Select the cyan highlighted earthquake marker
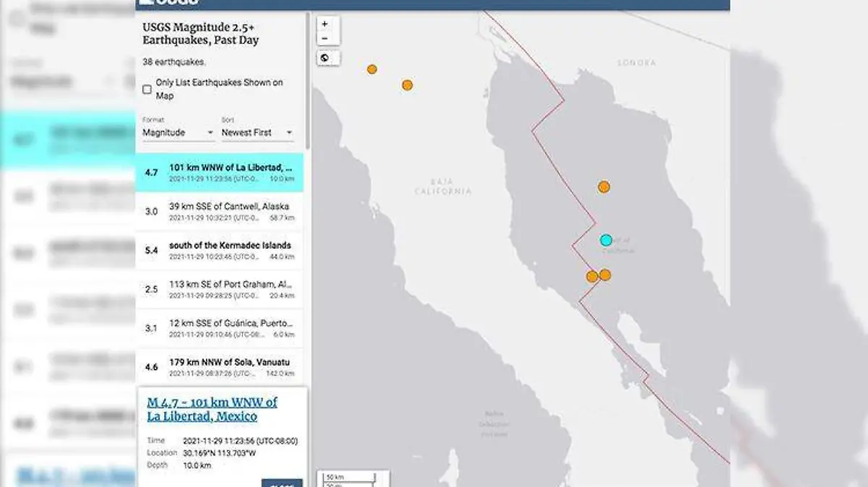Screen dimensions: 868x487 click(606, 240)
